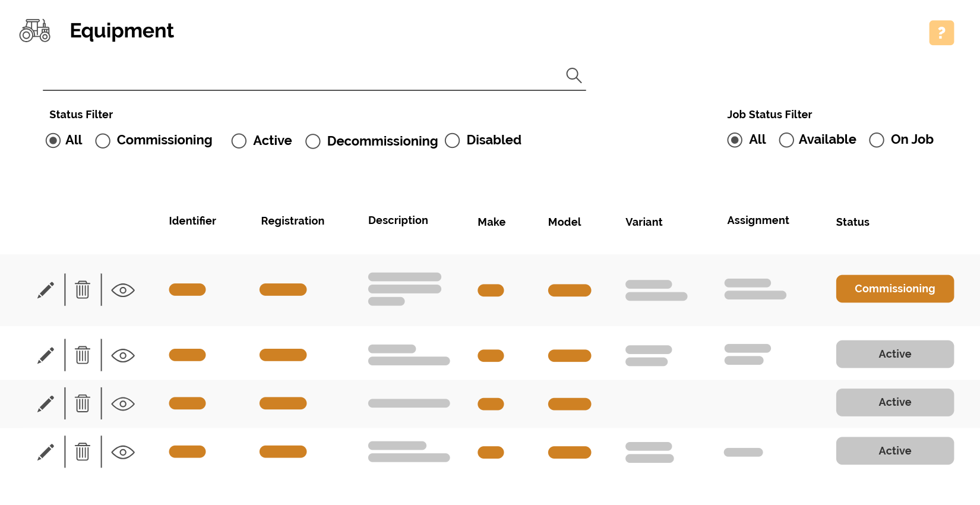Click the orange Commissioning status button
The height and width of the screenshot is (505, 980).
tap(894, 289)
